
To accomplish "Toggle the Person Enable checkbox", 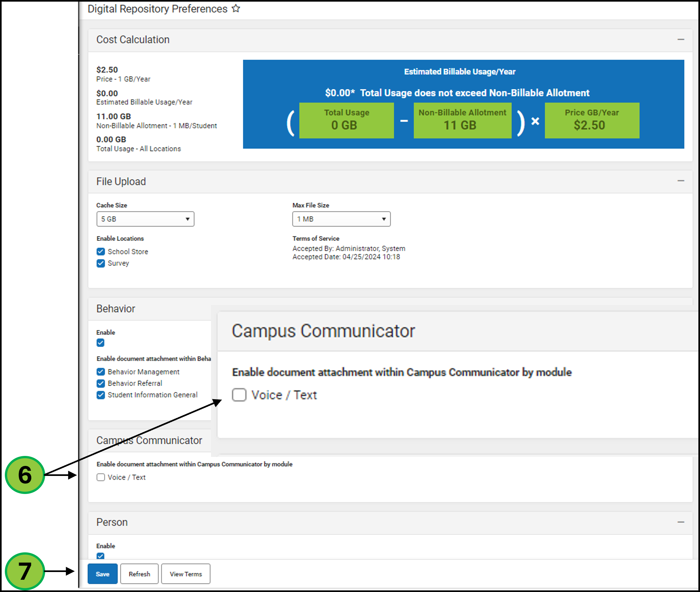I will 100,556.
